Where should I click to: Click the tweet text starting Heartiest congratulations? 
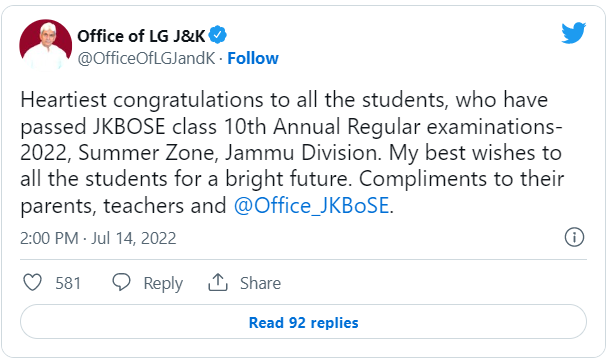pyautogui.click(x=292, y=152)
